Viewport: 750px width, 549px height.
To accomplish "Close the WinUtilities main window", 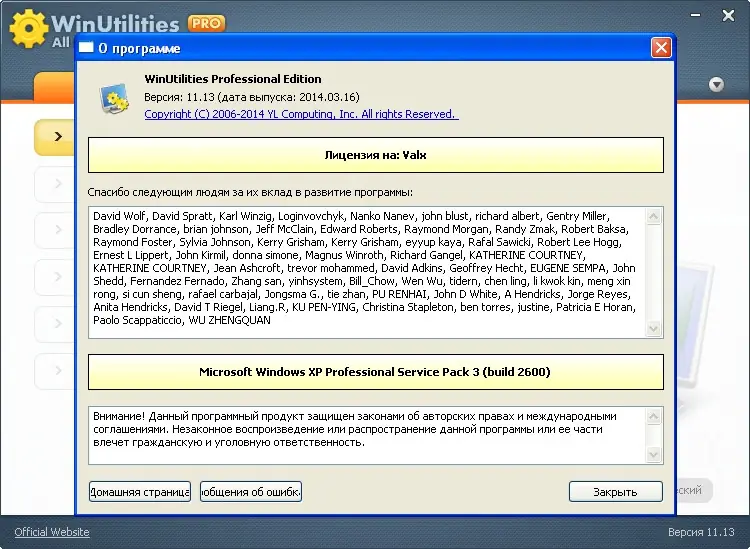I will click(x=728, y=15).
